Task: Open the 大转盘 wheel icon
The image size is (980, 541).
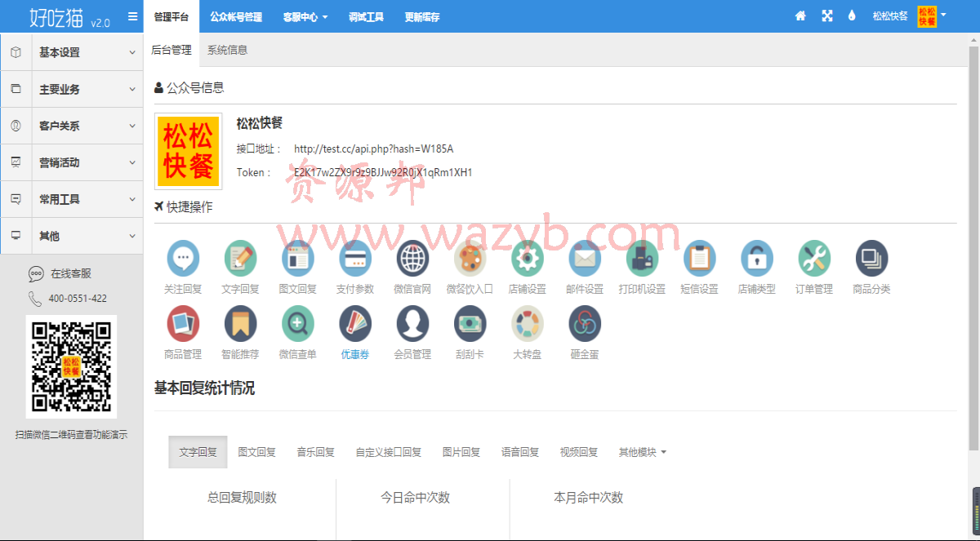Action: pos(528,323)
